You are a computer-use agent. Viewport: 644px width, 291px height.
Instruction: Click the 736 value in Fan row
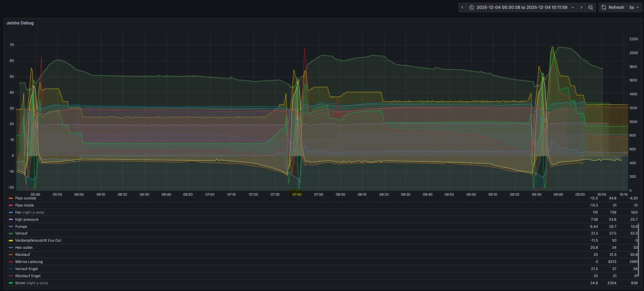coord(613,212)
